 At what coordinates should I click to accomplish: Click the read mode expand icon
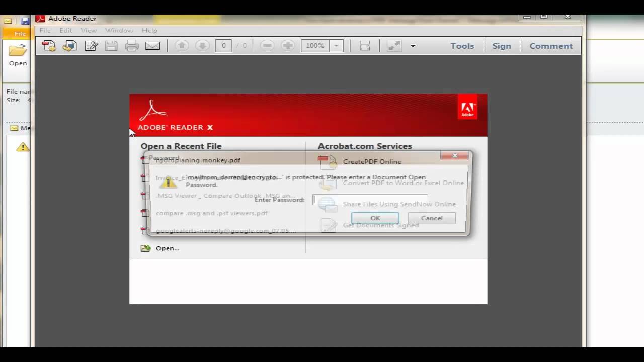click(x=394, y=46)
